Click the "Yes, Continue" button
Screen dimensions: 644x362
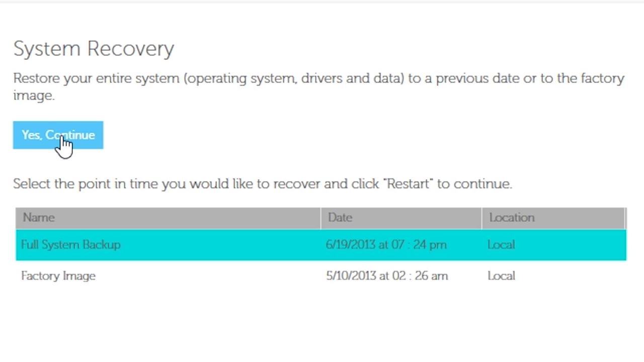[x=58, y=135]
